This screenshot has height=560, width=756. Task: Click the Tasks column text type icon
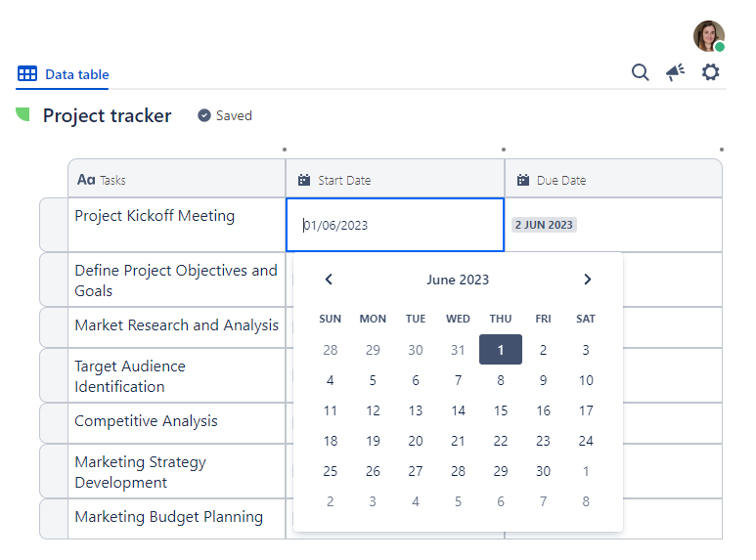(86, 180)
